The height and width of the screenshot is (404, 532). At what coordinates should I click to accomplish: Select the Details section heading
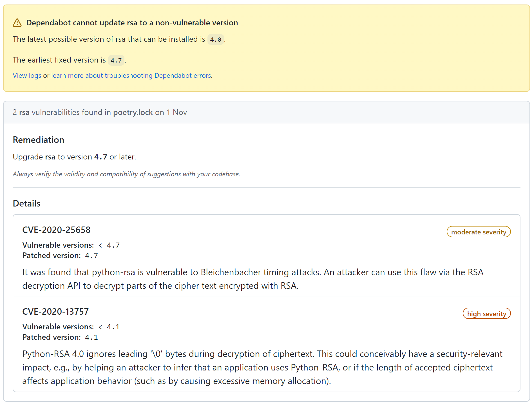(x=26, y=203)
